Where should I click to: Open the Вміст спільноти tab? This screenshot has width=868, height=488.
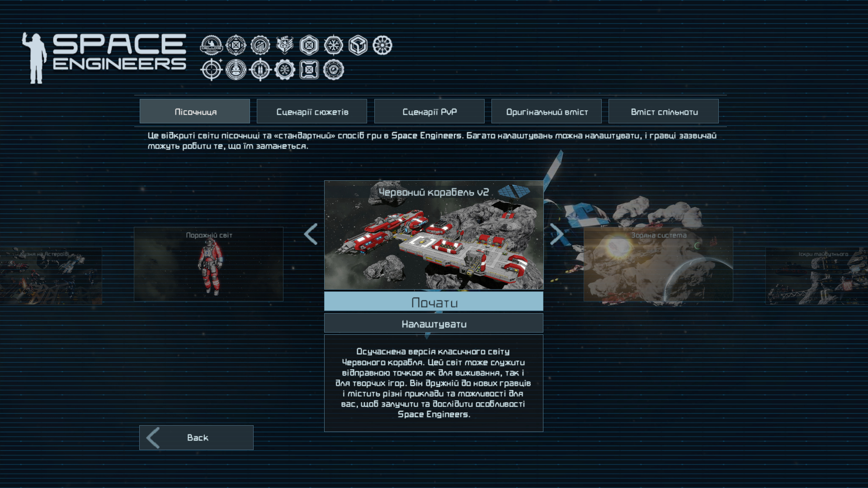click(x=664, y=112)
